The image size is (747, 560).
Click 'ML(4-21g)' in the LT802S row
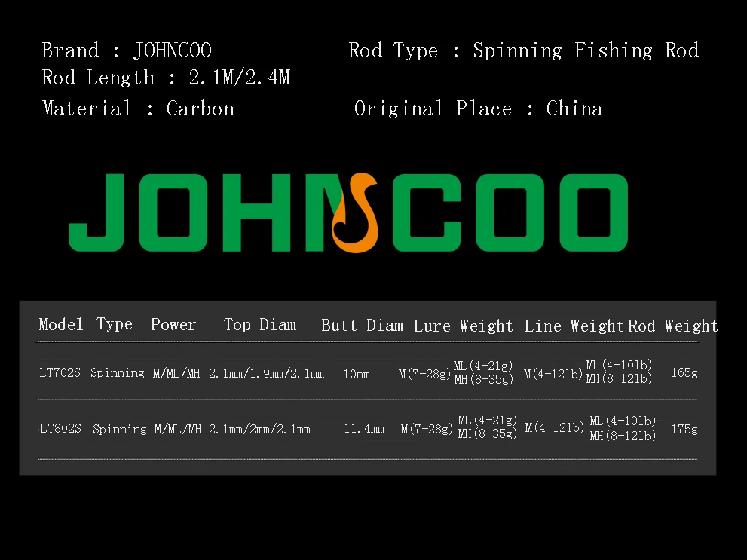pos(488,421)
